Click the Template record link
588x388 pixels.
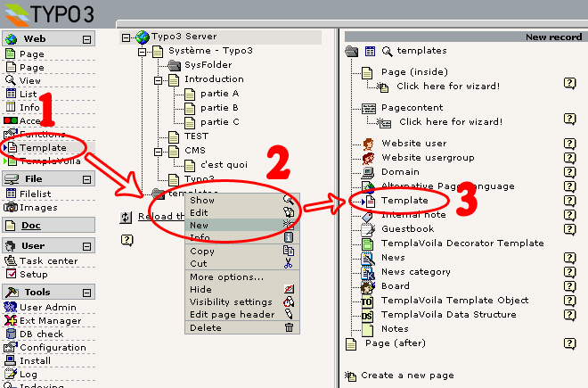click(404, 200)
